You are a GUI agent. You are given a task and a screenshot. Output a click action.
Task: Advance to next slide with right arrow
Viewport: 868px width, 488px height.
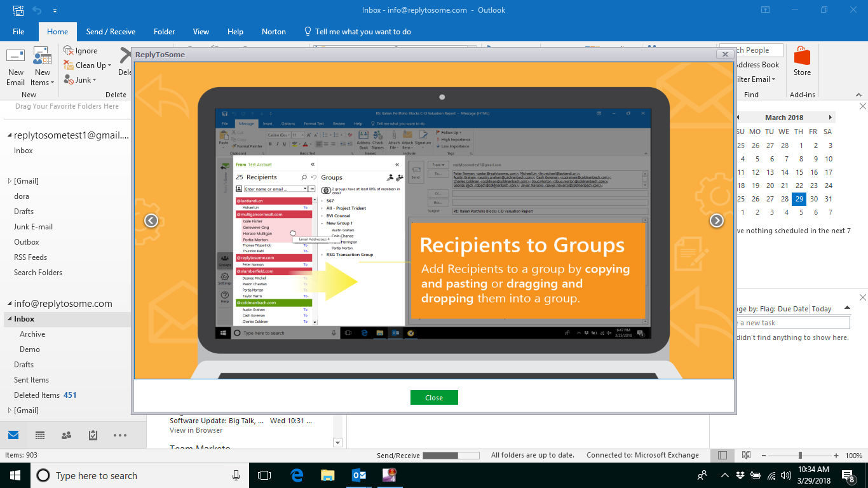click(x=717, y=220)
